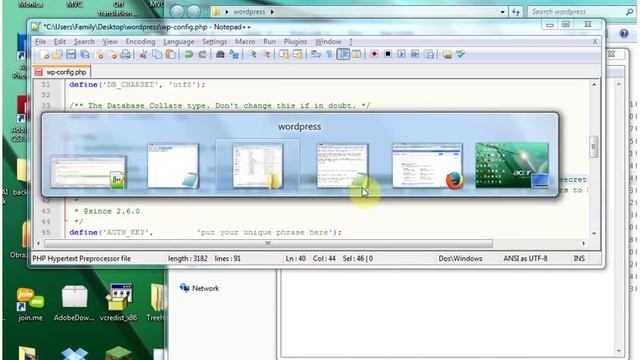This screenshot has height=360, width=640.
Task: Start macro recording with red dot
Action: pos(374,54)
